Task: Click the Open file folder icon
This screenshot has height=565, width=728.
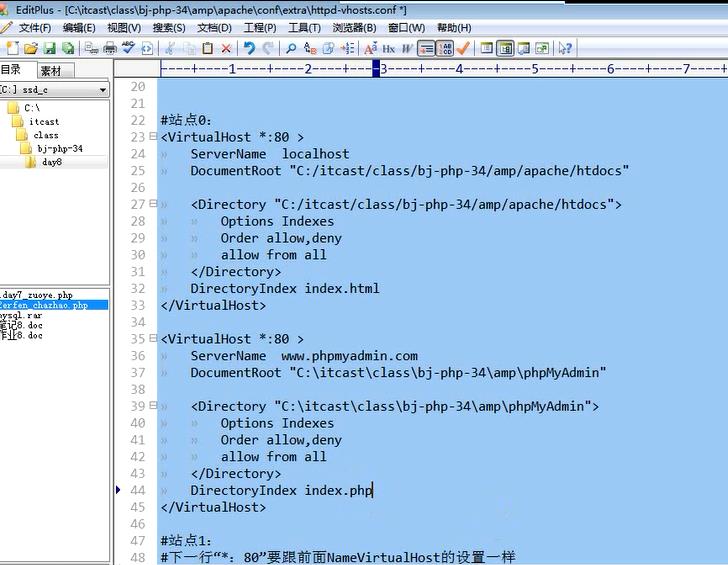Action: point(31,48)
